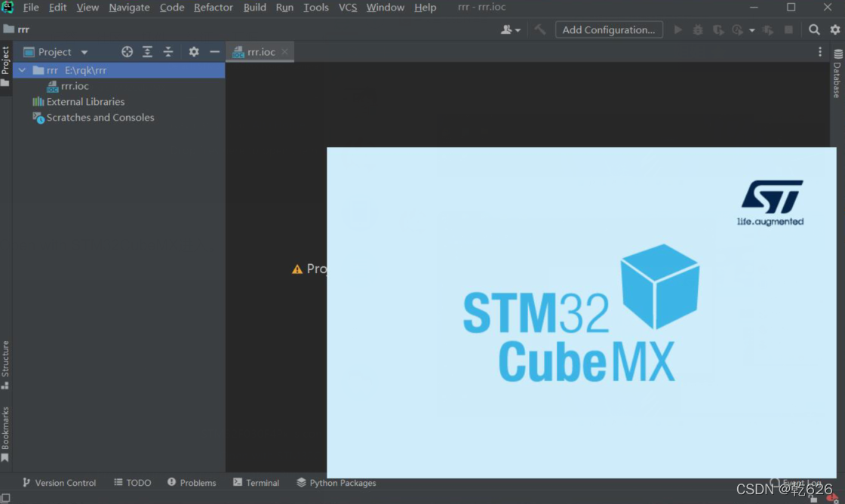Screen dimensions: 845x504
Task: Click the build hammer icon
Action: tap(540, 29)
